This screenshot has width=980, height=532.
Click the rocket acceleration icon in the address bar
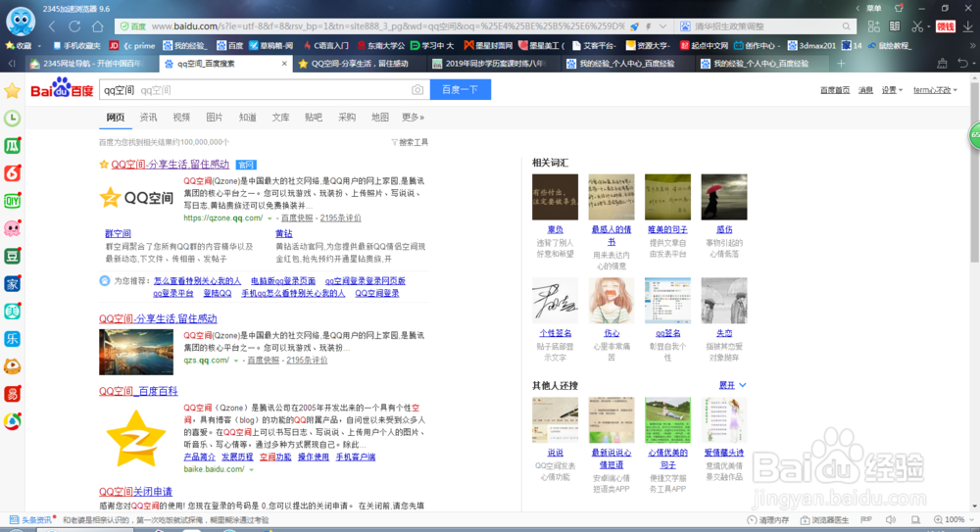[635, 26]
